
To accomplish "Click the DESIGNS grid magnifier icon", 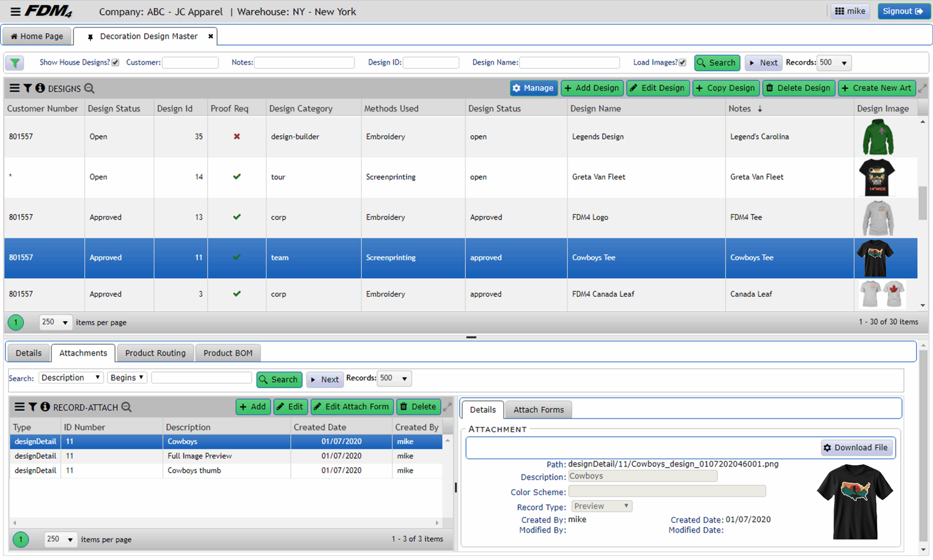I will [x=89, y=88].
